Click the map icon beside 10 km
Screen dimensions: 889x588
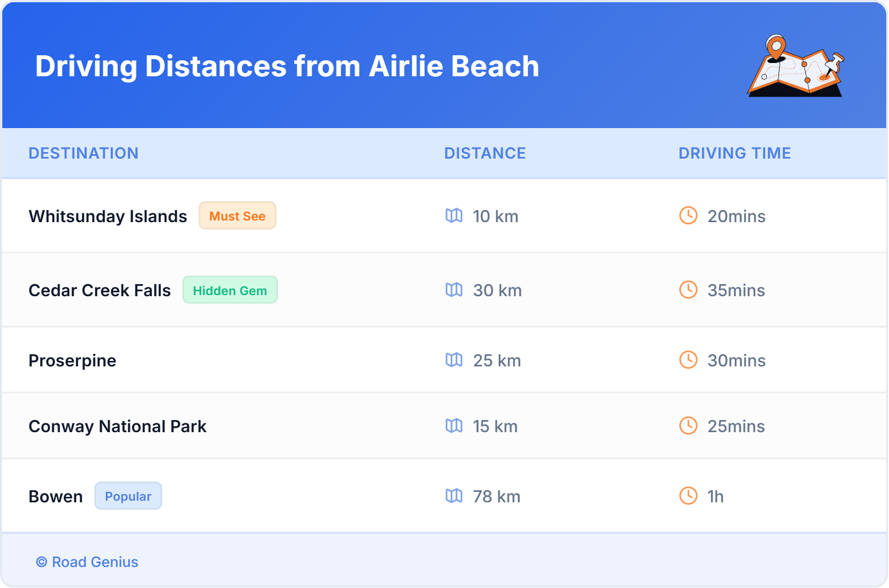click(454, 216)
